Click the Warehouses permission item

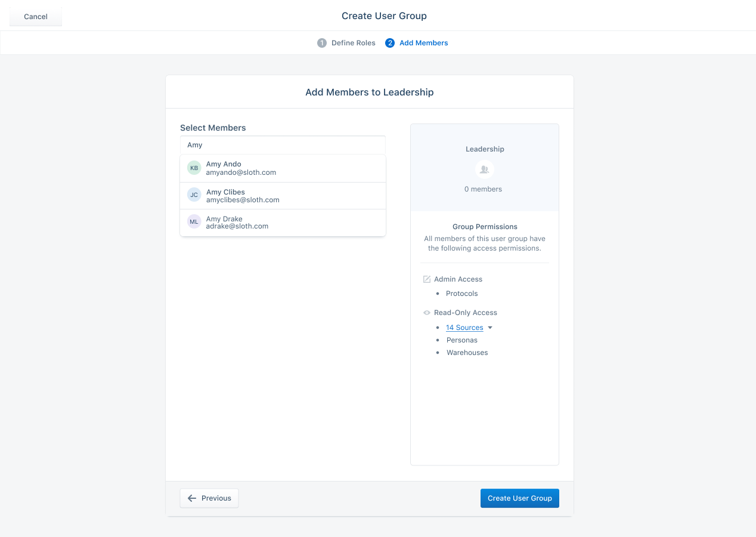tap(467, 353)
